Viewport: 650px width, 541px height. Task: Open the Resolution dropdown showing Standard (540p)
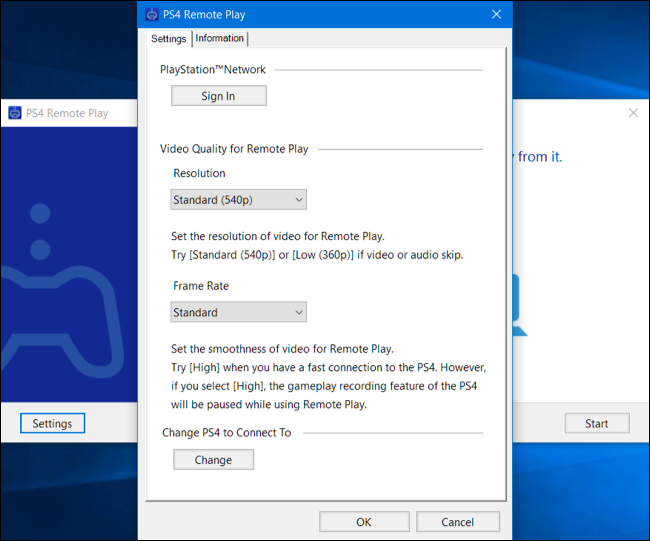click(x=238, y=200)
